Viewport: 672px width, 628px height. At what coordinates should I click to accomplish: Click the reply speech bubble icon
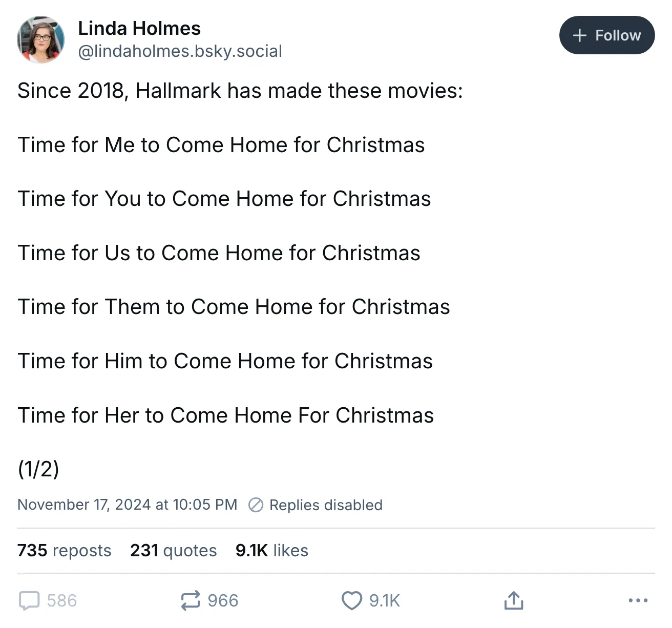(29, 600)
